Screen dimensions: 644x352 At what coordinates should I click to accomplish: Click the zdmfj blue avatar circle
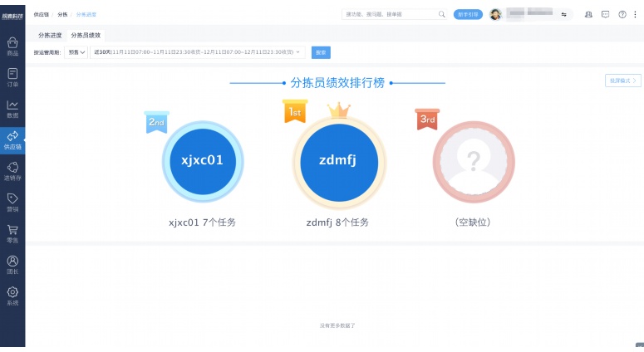(339, 163)
